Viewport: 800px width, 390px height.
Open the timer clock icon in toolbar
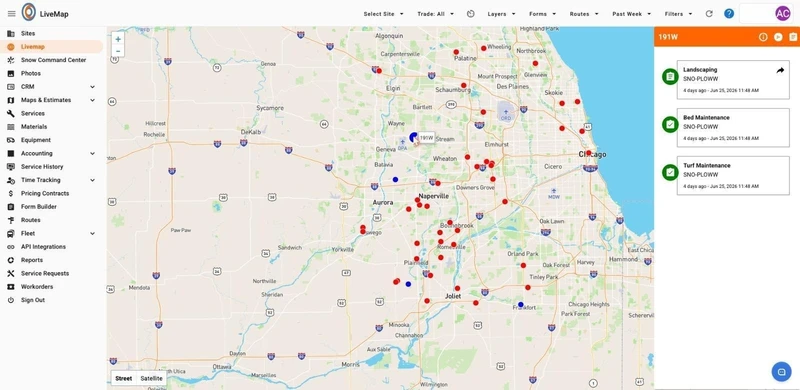tap(470, 14)
